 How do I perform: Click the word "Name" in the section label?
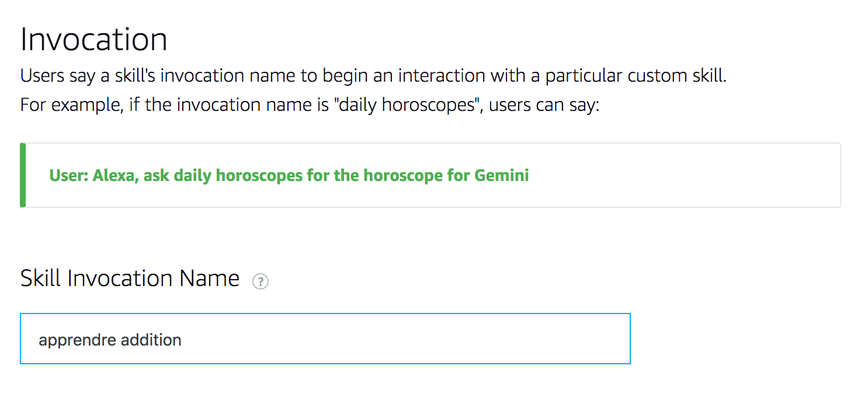pos(209,278)
